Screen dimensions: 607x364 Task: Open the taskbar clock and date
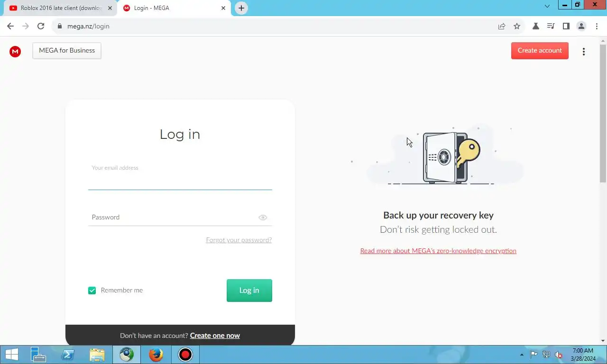[x=583, y=355]
